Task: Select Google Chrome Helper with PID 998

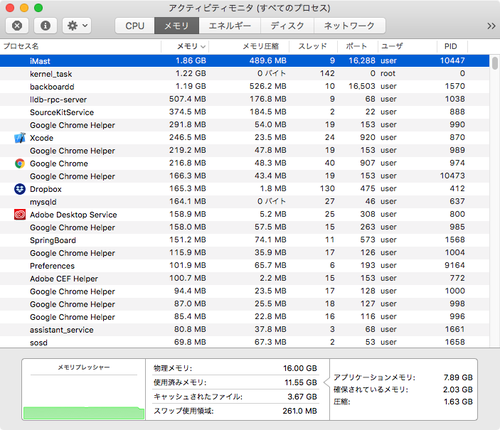Action: pos(245,304)
